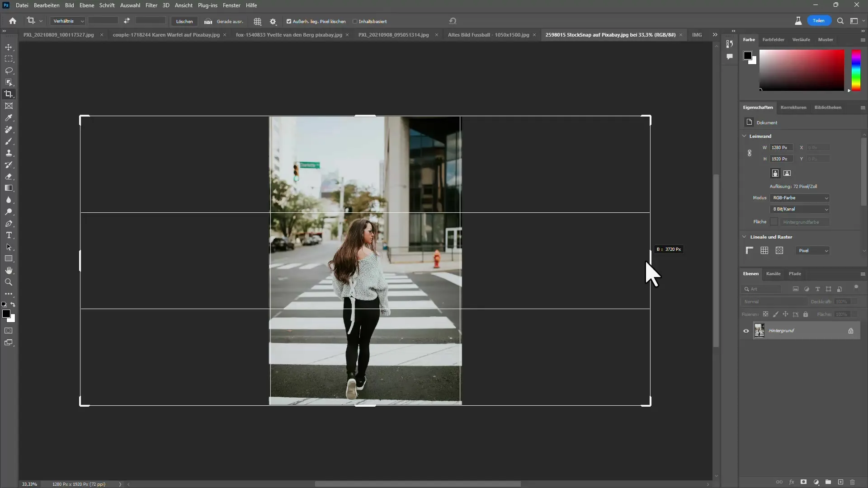Add a layer mask
Viewport: 868px width, 488px height.
(803, 482)
